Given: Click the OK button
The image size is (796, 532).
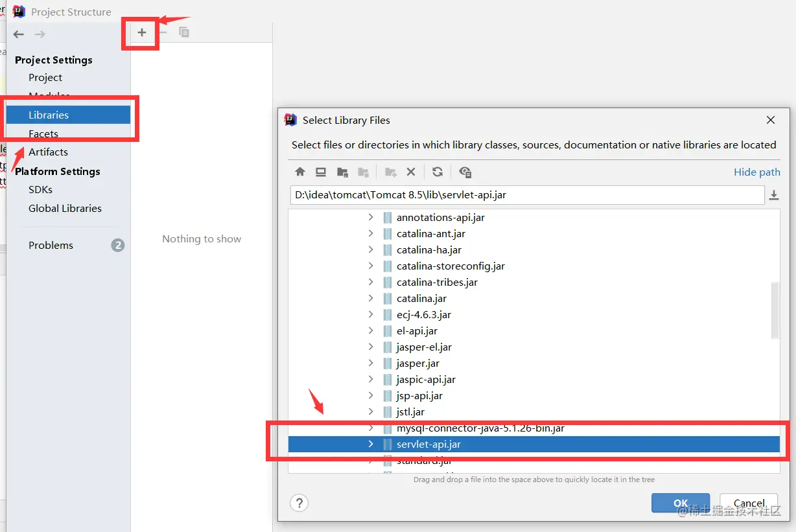Looking at the screenshot, I should click(x=680, y=503).
